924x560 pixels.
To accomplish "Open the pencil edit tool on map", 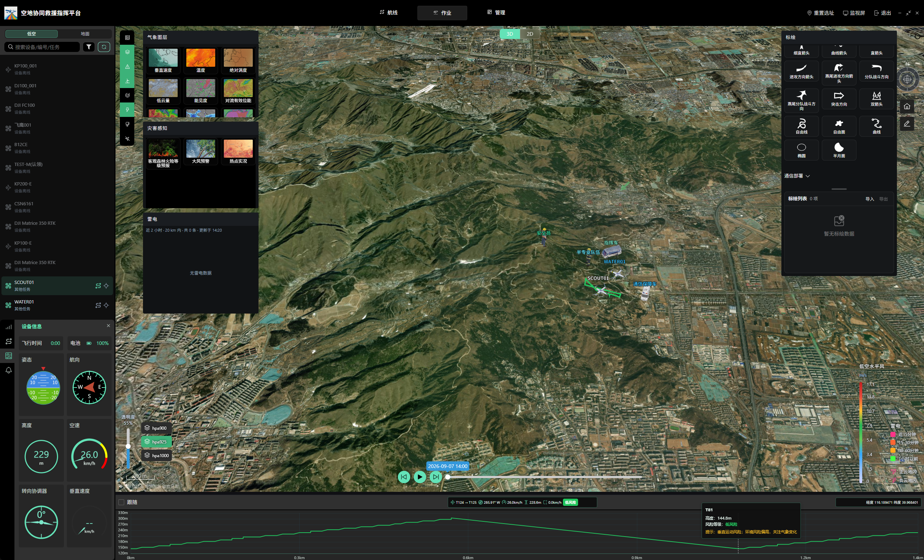I will 907,123.
